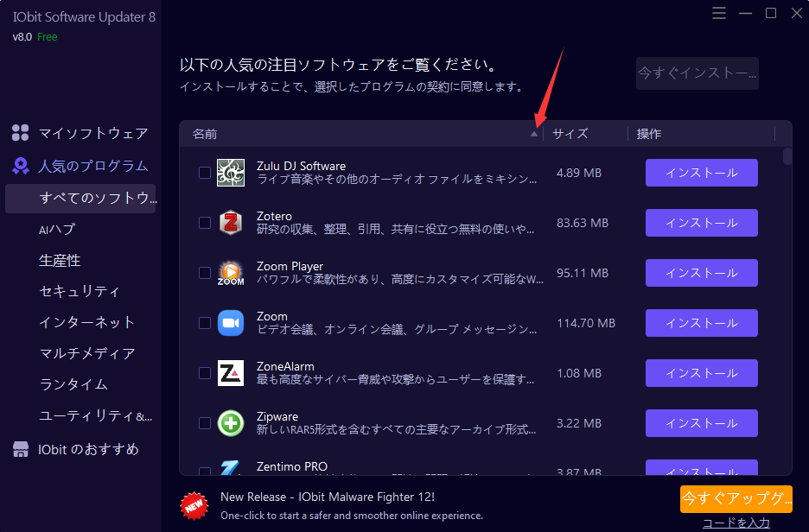
Task: Click the New Release Malware Fighter 12 headline
Action: (328, 497)
